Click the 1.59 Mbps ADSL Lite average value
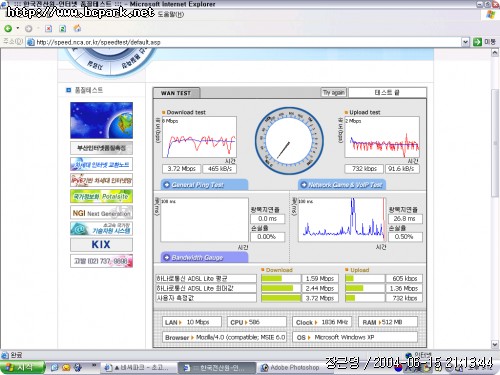The width and height of the screenshot is (500, 375). click(320, 278)
